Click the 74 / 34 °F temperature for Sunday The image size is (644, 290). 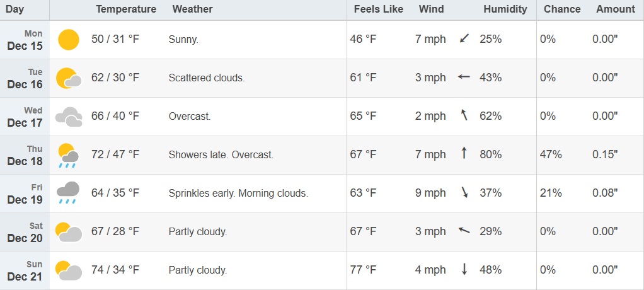tap(115, 270)
